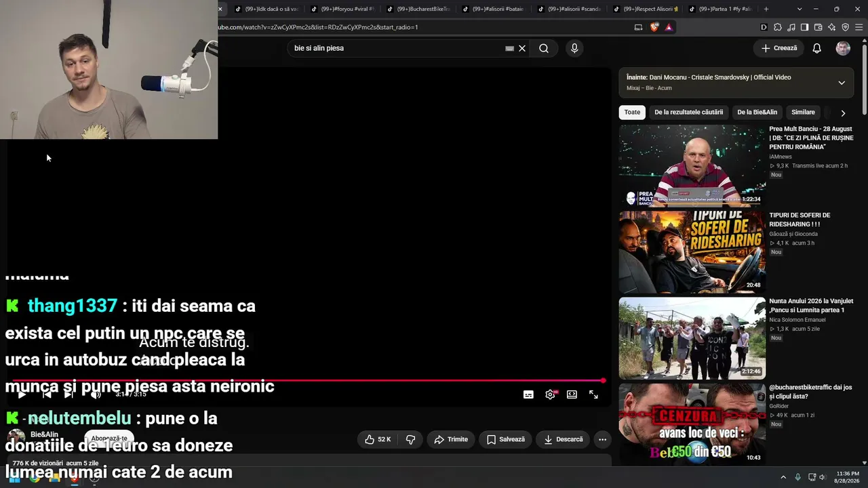Open the browser extensions puzzle icon
The height and width of the screenshot is (488, 868).
[778, 27]
